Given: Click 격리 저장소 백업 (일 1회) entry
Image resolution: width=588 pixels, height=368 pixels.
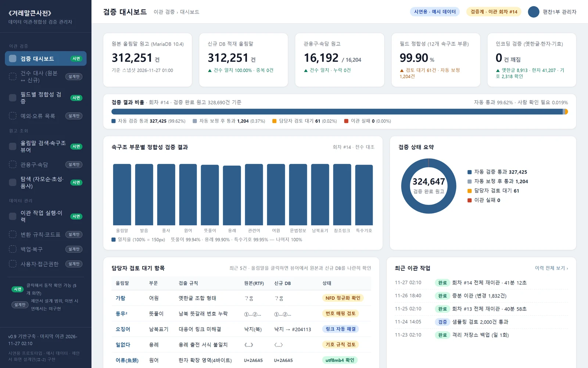Looking at the screenshot, I should click(x=481, y=335).
